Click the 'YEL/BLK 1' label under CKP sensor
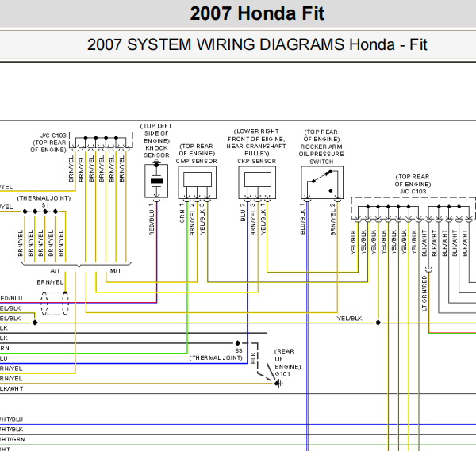 click(263, 219)
